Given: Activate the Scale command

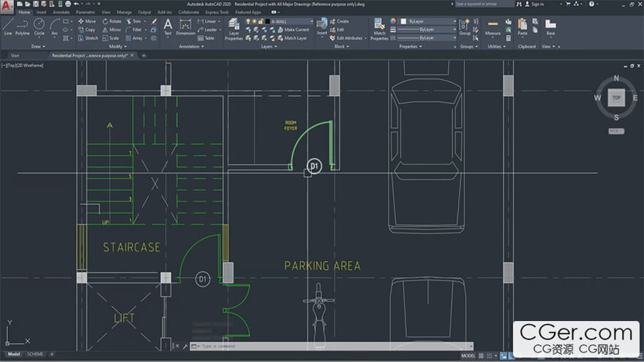Looking at the screenshot, I should pyautogui.click(x=111, y=38).
